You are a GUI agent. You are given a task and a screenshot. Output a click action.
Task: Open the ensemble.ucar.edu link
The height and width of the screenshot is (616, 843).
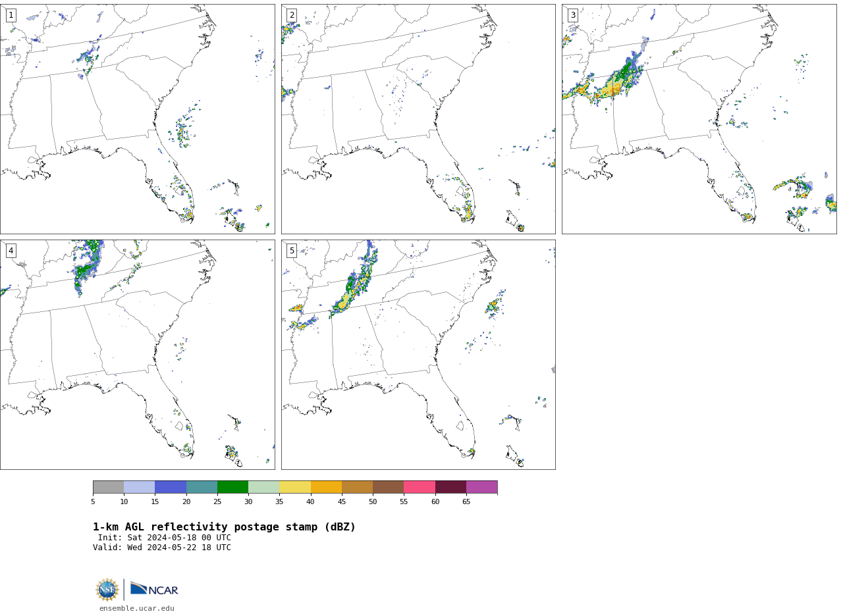[137, 609]
